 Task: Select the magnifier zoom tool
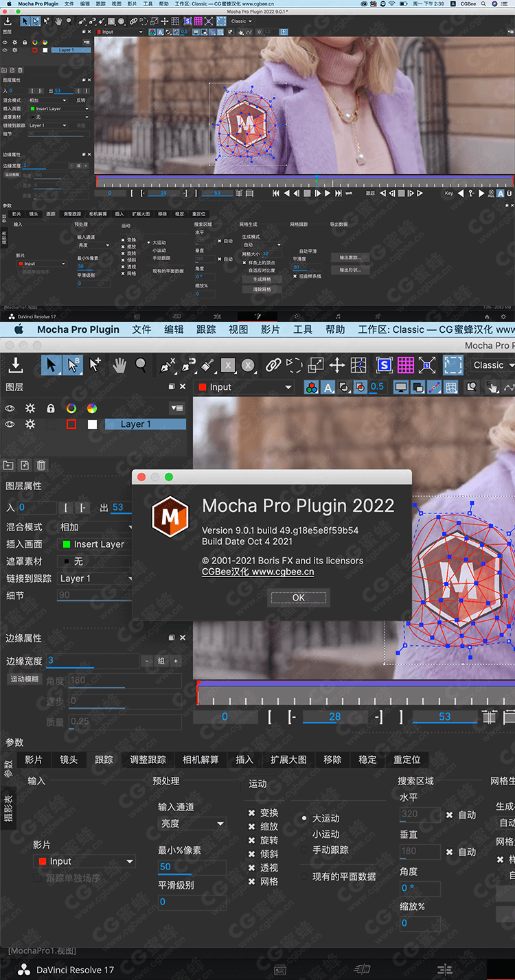tap(141, 365)
